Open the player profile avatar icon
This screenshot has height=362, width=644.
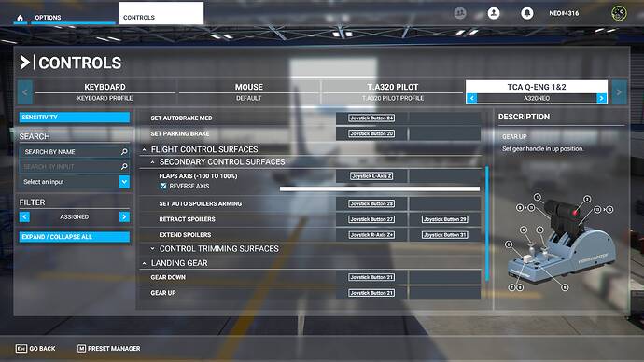click(494, 13)
